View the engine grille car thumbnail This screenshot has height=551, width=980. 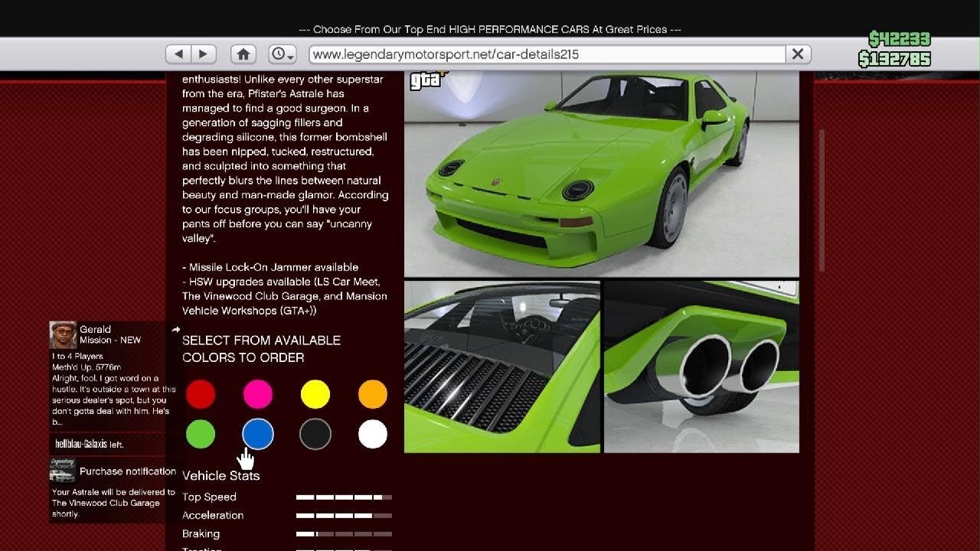point(502,367)
